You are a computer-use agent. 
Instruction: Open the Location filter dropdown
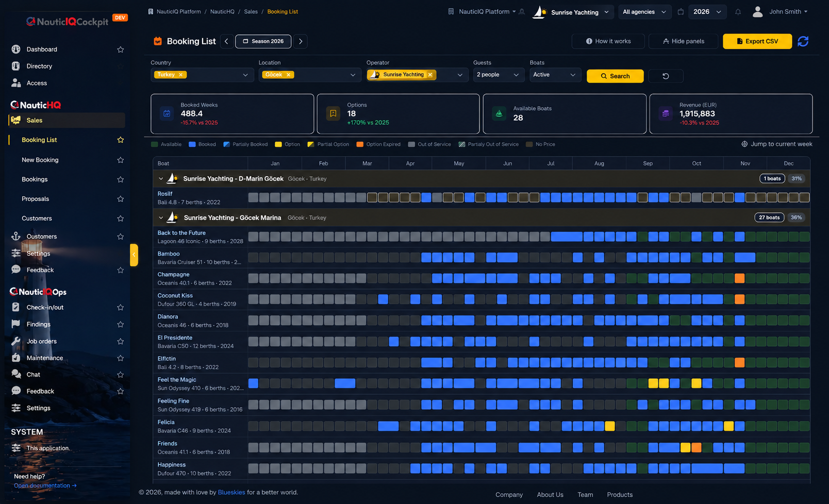310,75
